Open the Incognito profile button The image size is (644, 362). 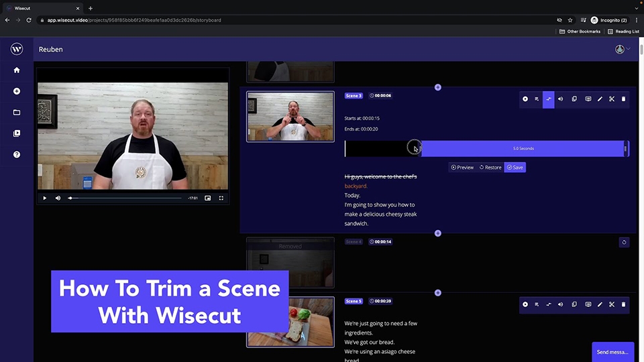point(609,20)
